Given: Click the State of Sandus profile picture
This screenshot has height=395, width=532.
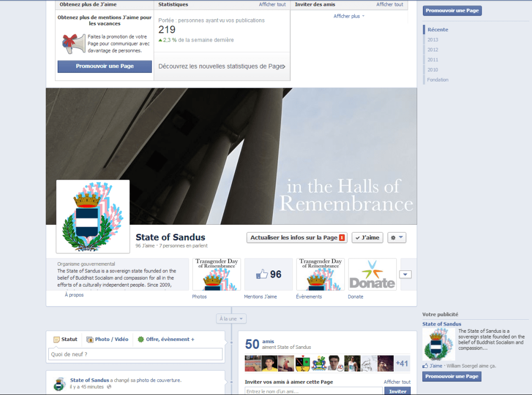Looking at the screenshot, I should (92, 215).
